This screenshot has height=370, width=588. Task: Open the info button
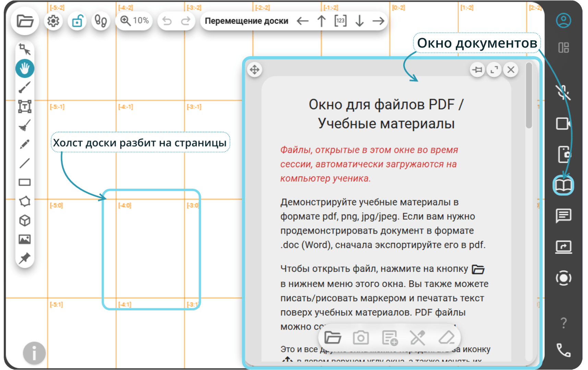click(34, 353)
